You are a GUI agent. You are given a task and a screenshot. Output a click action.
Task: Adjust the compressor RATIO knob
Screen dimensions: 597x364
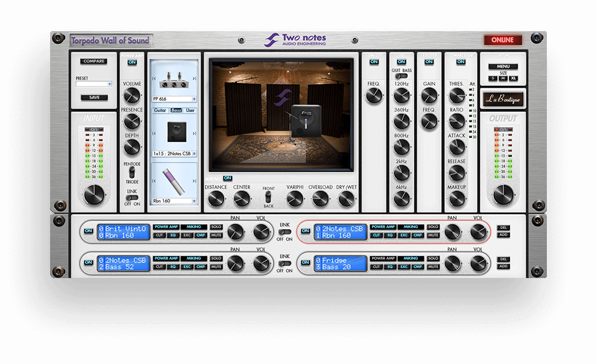click(x=457, y=122)
